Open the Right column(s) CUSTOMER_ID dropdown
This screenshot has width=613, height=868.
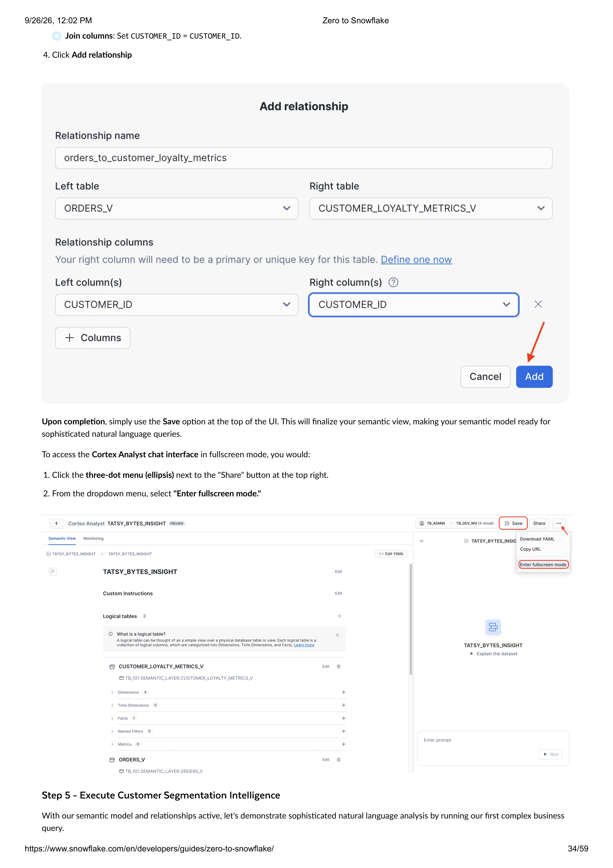[x=414, y=305]
